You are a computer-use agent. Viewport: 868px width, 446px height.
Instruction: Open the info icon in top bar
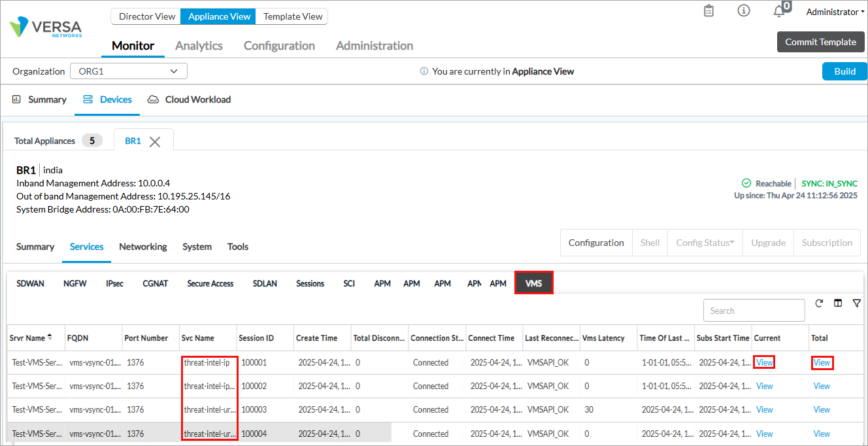click(743, 11)
